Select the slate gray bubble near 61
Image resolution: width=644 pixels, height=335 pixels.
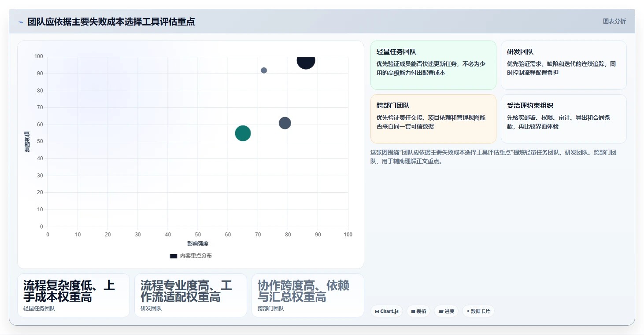coord(285,123)
